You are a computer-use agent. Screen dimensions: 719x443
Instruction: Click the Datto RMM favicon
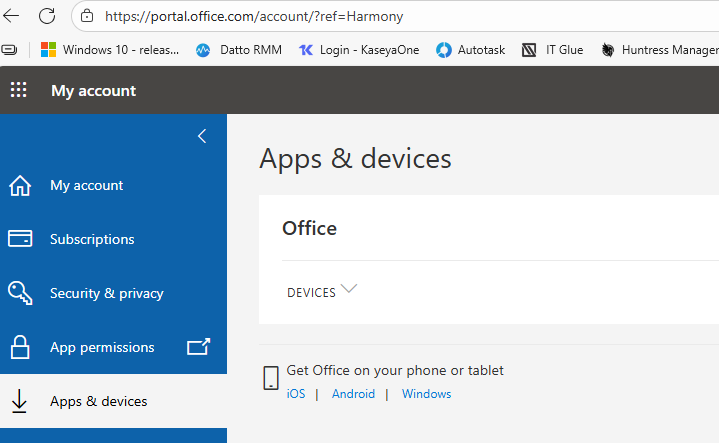203,50
